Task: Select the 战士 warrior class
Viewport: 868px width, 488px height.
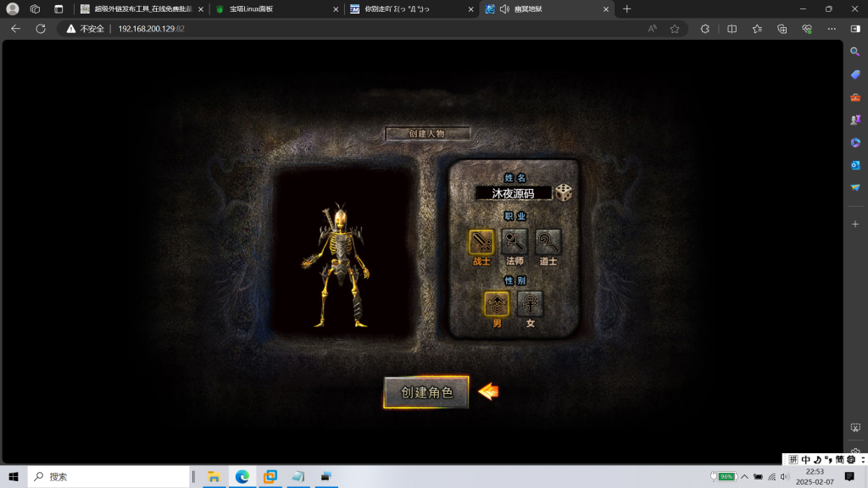Action: tap(481, 243)
